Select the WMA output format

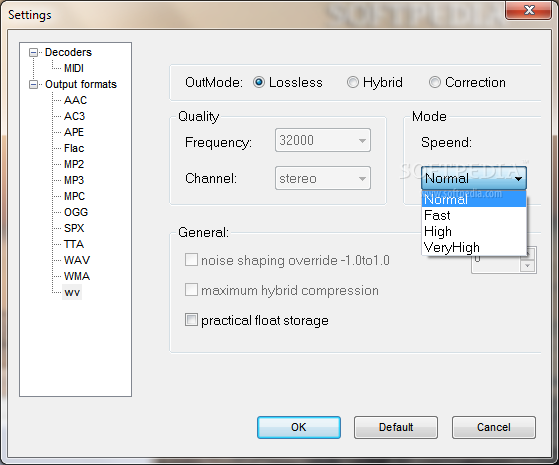[x=77, y=276]
